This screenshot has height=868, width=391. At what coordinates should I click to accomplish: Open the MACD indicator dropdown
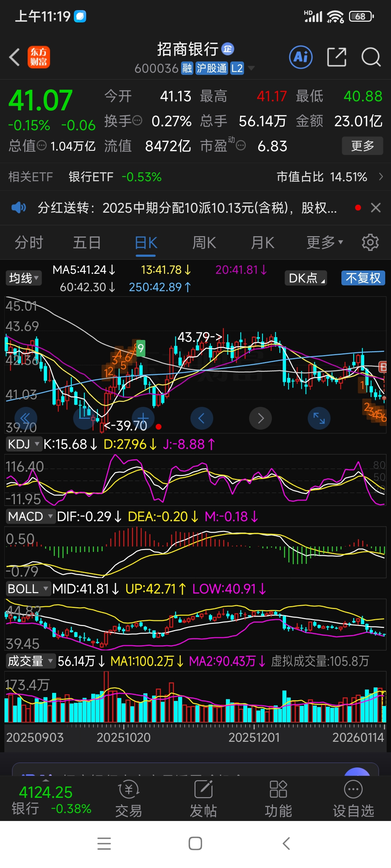[30, 516]
